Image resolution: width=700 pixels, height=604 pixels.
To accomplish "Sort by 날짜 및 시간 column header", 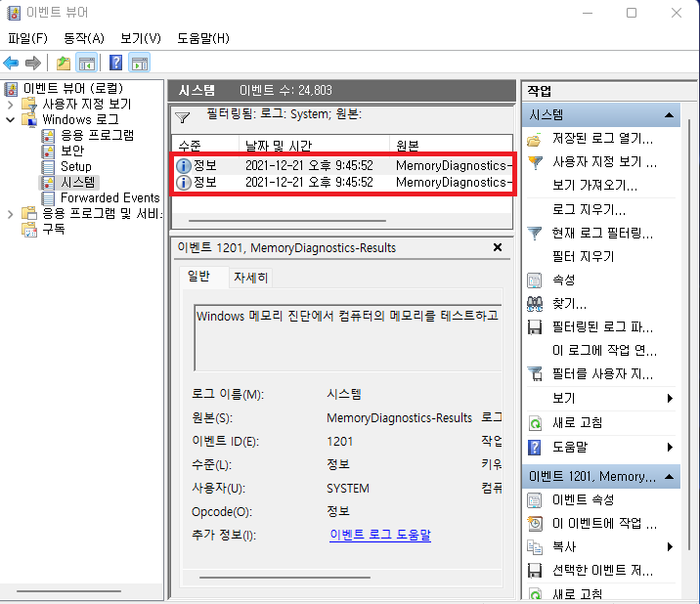I will pyautogui.click(x=314, y=146).
